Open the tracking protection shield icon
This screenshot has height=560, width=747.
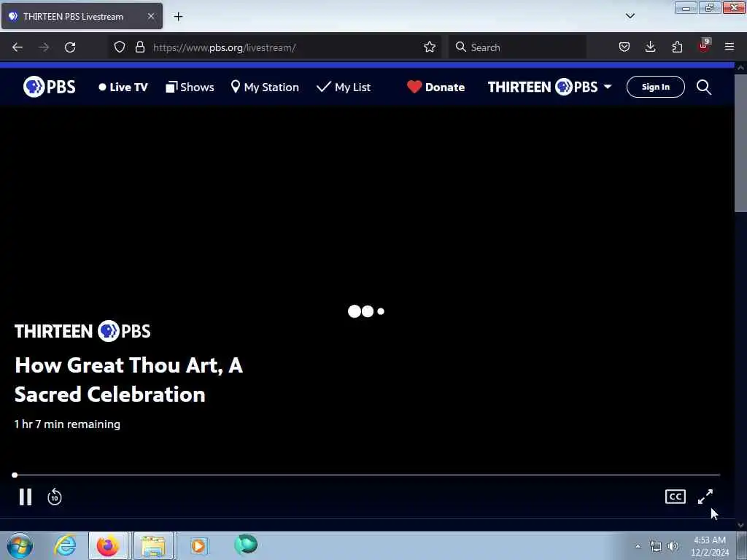coord(120,47)
